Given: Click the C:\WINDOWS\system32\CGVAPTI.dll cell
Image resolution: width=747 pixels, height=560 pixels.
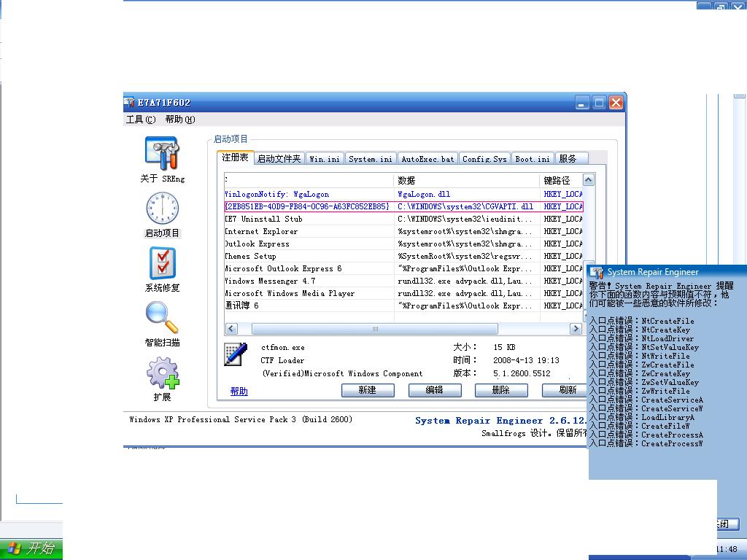Looking at the screenshot, I should 465,206.
